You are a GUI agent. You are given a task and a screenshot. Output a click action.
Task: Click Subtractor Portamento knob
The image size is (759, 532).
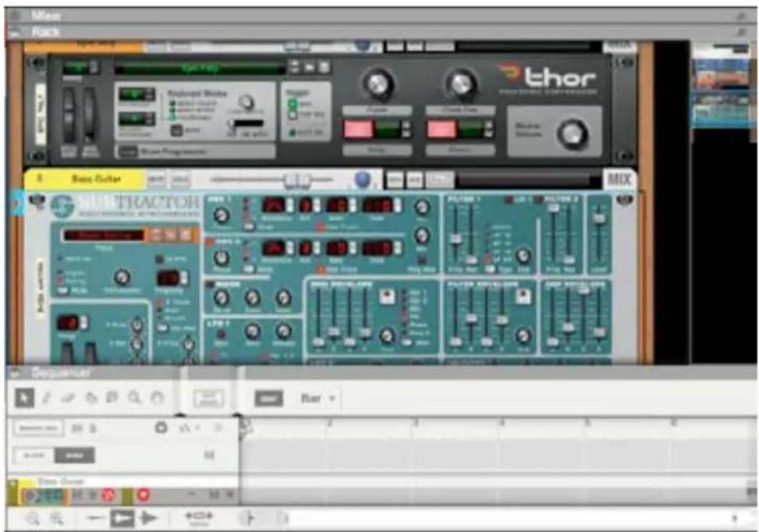[122, 278]
